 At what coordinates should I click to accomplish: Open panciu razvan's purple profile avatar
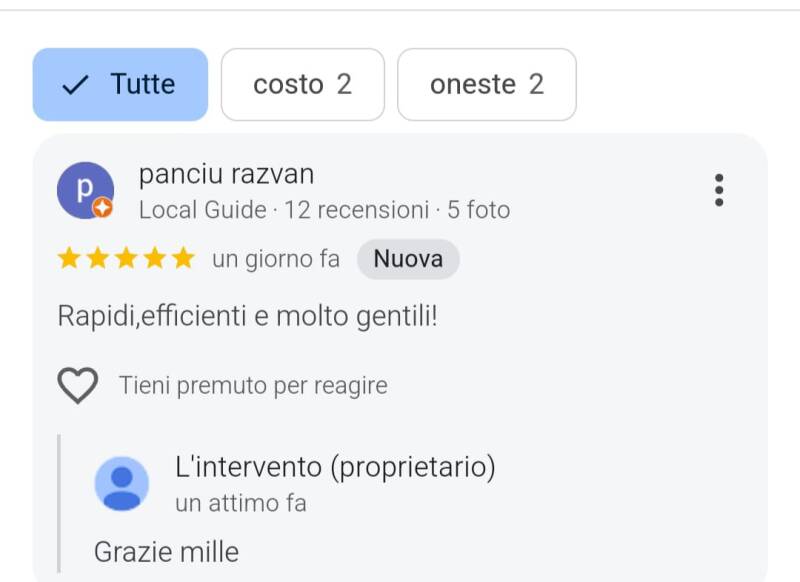(x=84, y=189)
